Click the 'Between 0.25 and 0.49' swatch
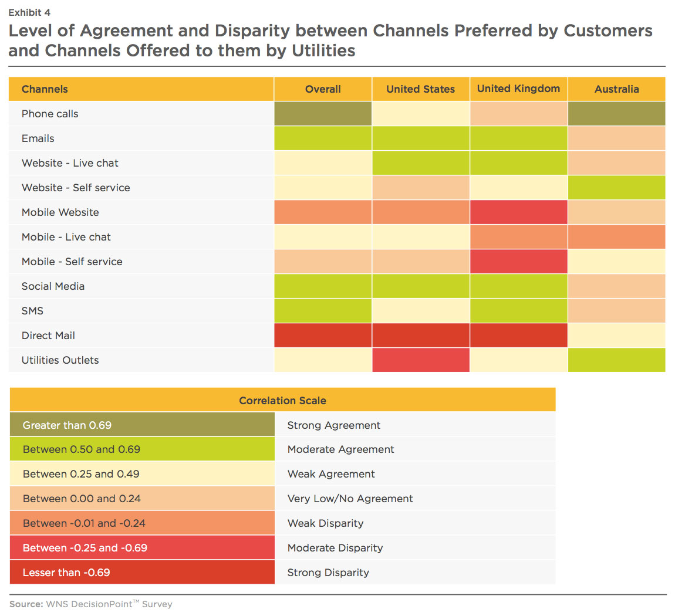This screenshot has width=675, height=616. (142, 473)
